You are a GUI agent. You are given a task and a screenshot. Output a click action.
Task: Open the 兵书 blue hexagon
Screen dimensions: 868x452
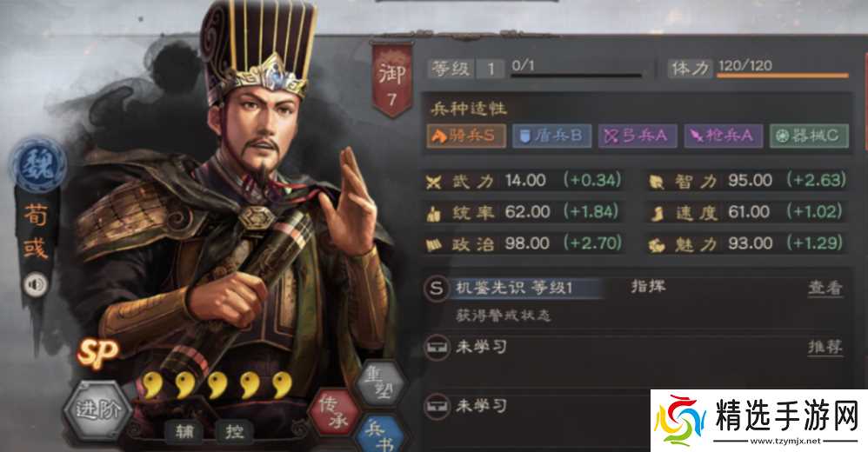coord(382,435)
